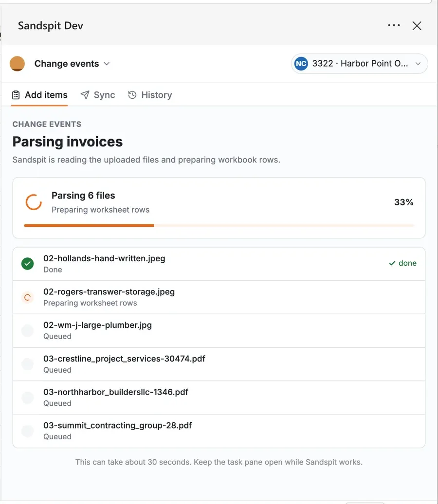
Task: Click the done status label
Action: tap(402, 263)
